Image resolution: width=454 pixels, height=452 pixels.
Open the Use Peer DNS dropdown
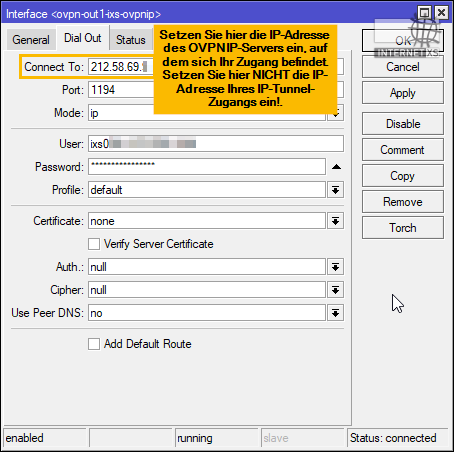[x=335, y=313]
